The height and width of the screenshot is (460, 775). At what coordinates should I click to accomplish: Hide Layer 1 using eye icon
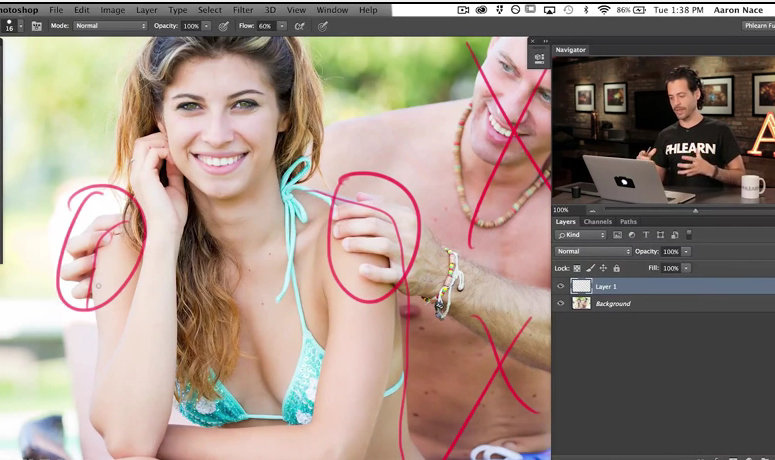coord(560,286)
